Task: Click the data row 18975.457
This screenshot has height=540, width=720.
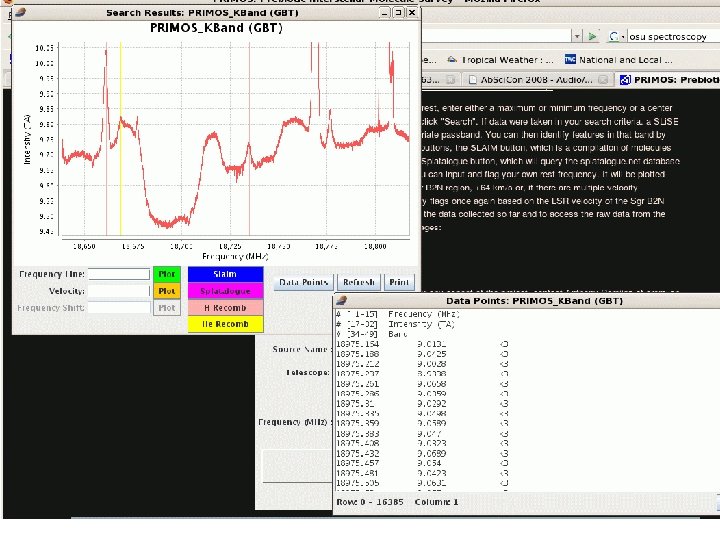Action: tap(422, 463)
